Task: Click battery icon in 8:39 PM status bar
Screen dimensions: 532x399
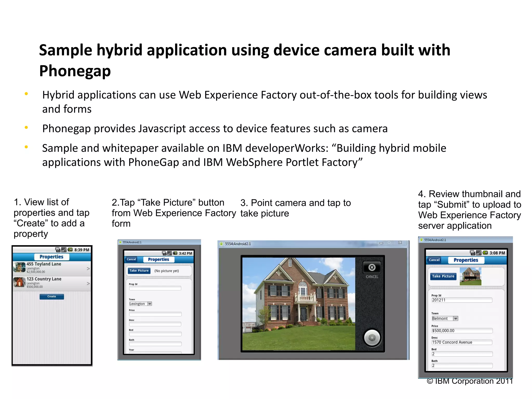Action: [70, 250]
